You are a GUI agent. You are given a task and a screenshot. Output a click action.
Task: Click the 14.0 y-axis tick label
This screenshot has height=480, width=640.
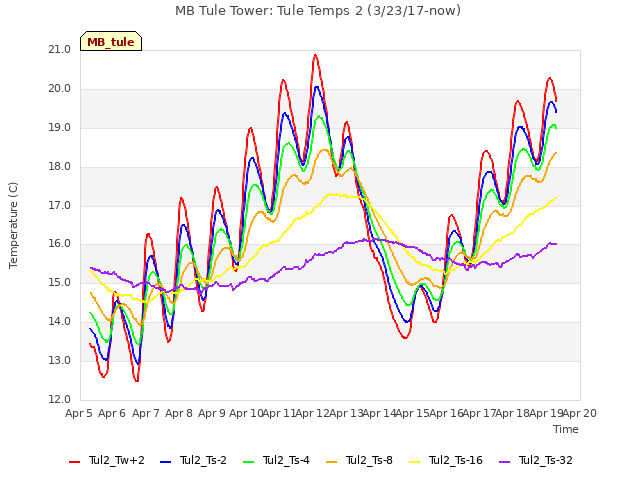click(60, 322)
